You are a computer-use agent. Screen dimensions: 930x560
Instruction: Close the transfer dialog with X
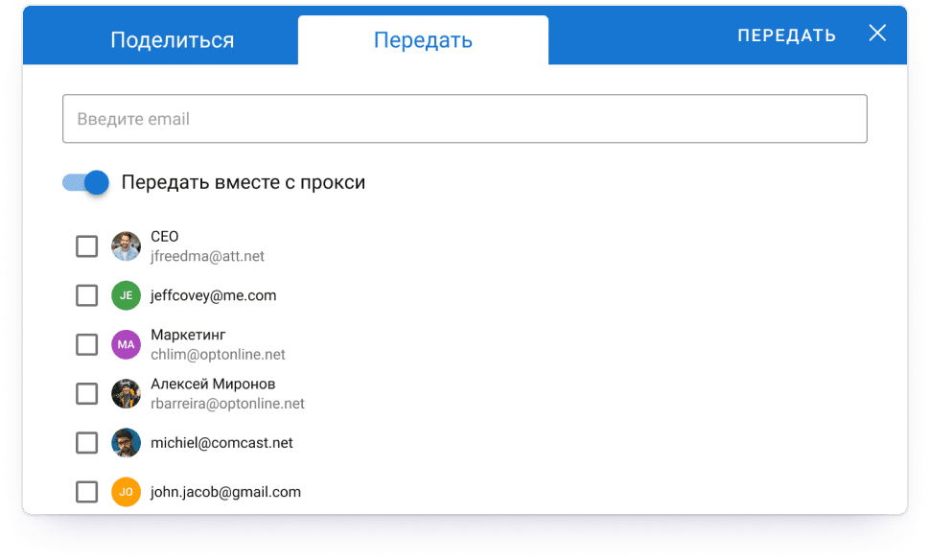pyautogui.click(x=876, y=34)
